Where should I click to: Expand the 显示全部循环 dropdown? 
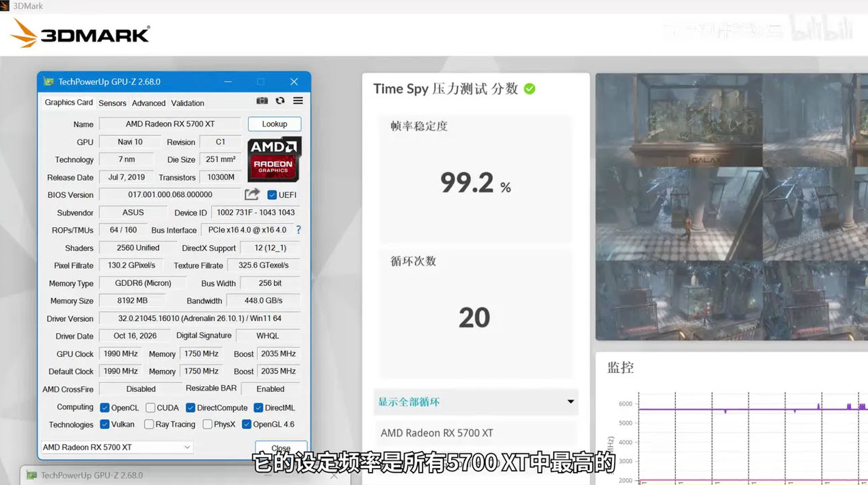click(x=476, y=402)
